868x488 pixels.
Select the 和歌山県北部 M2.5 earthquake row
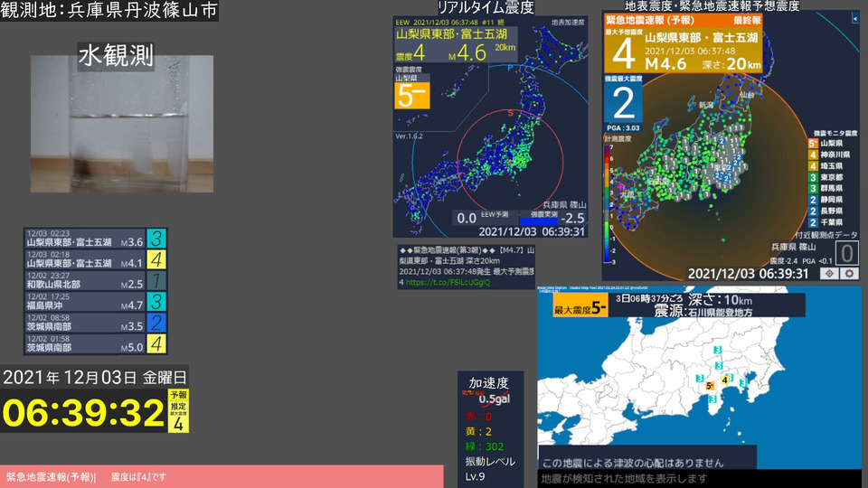coord(95,280)
